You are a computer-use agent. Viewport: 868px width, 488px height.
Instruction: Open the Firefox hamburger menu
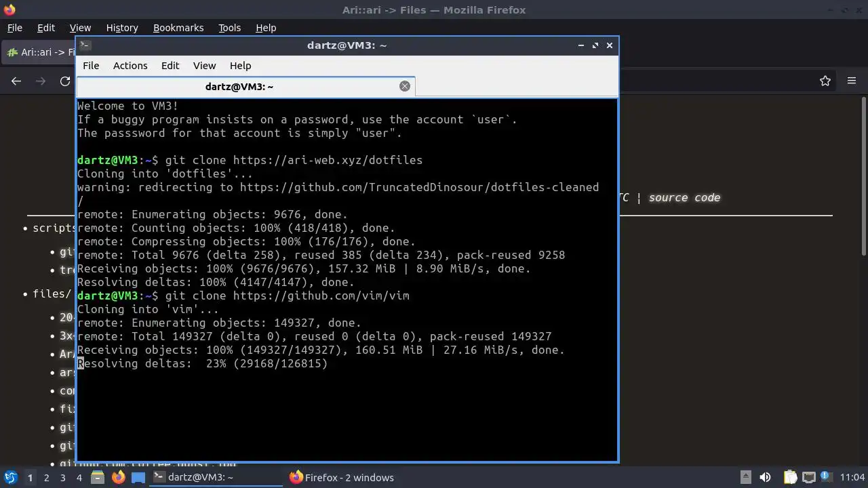(852, 81)
